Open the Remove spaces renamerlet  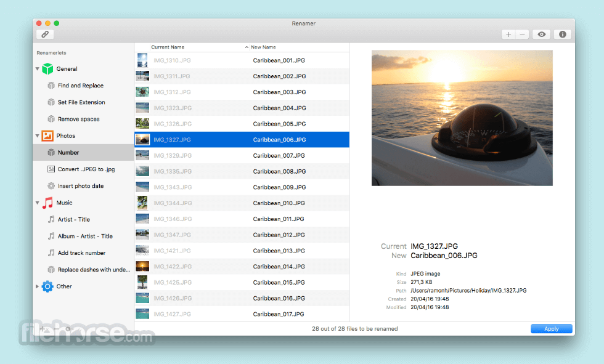79,119
